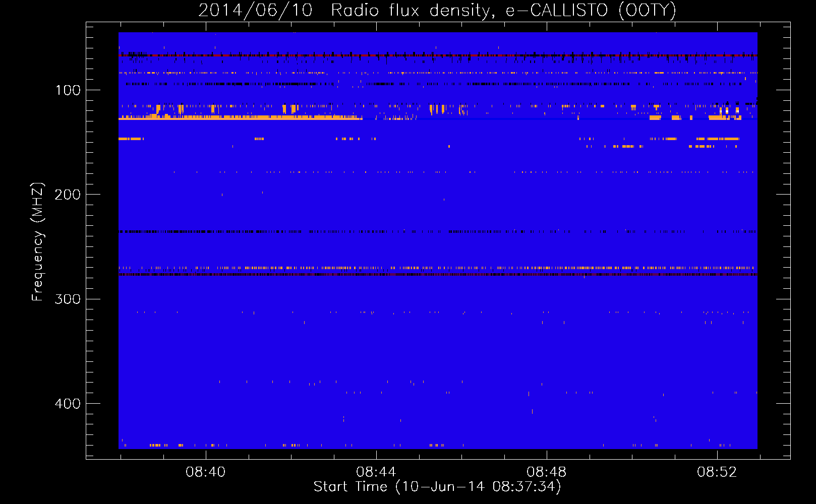This screenshot has height=504, width=816.
Task: Click the 08:44 time tick label
Action: [x=376, y=472]
